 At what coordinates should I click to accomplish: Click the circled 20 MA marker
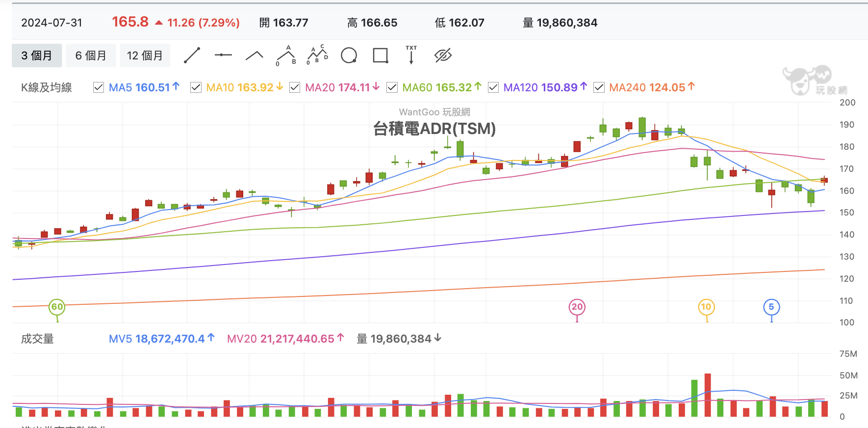click(x=577, y=307)
